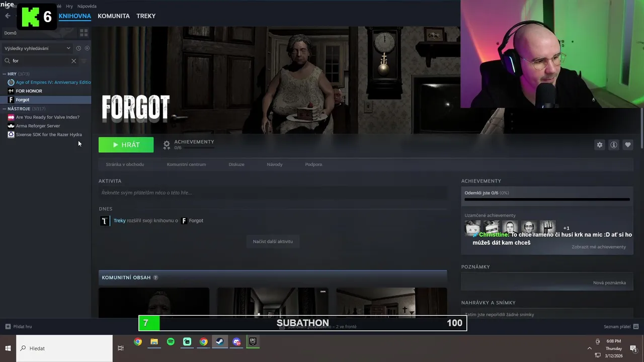Open the Streamlabs taskbar icon
Viewport: 644px width, 362px height.
pos(187,342)
